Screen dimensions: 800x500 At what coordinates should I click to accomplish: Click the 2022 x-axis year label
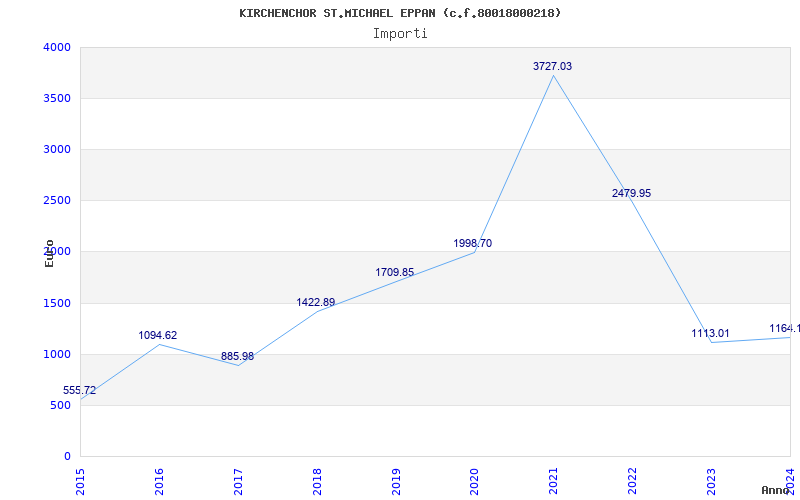(x=633, y=481)
